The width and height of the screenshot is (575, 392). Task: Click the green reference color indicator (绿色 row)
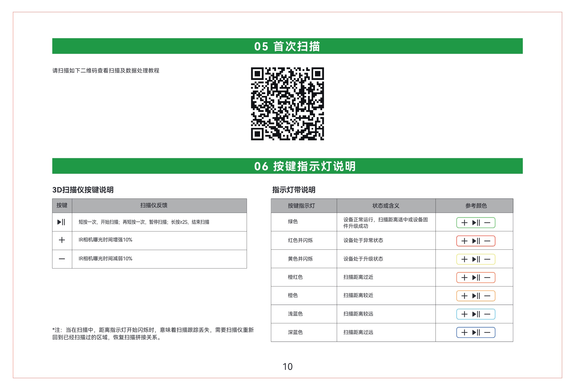(x=476, y=222)
